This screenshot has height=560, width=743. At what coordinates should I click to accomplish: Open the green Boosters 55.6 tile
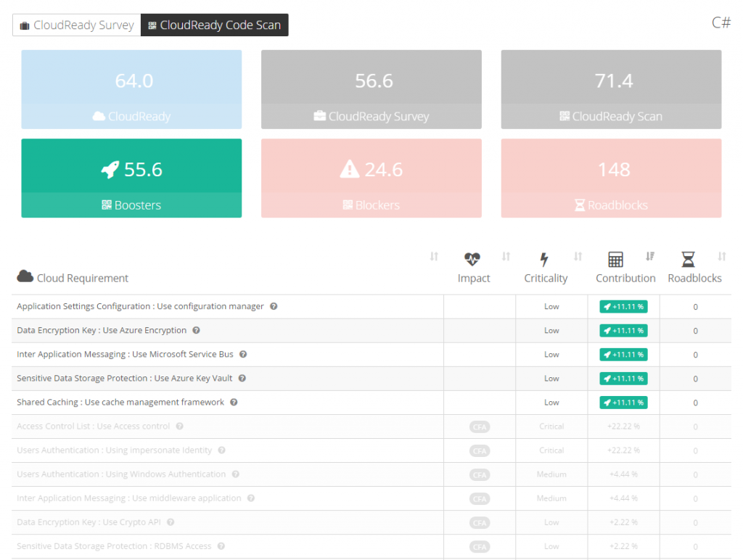(x=131, y=178)
